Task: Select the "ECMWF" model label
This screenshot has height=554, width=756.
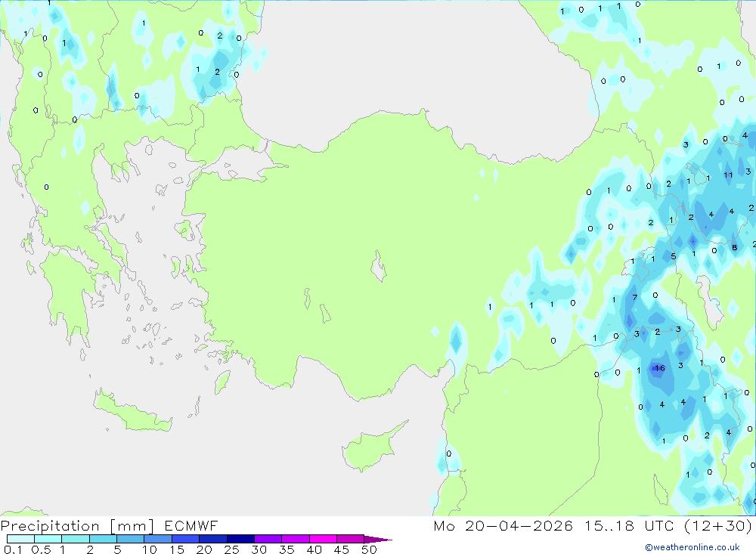Action: point(191,526)
